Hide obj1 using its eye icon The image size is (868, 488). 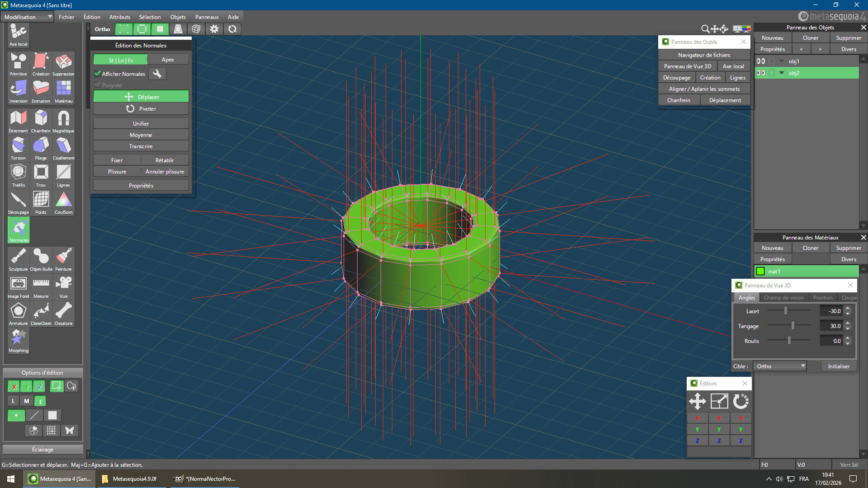(x=761, y=61)
